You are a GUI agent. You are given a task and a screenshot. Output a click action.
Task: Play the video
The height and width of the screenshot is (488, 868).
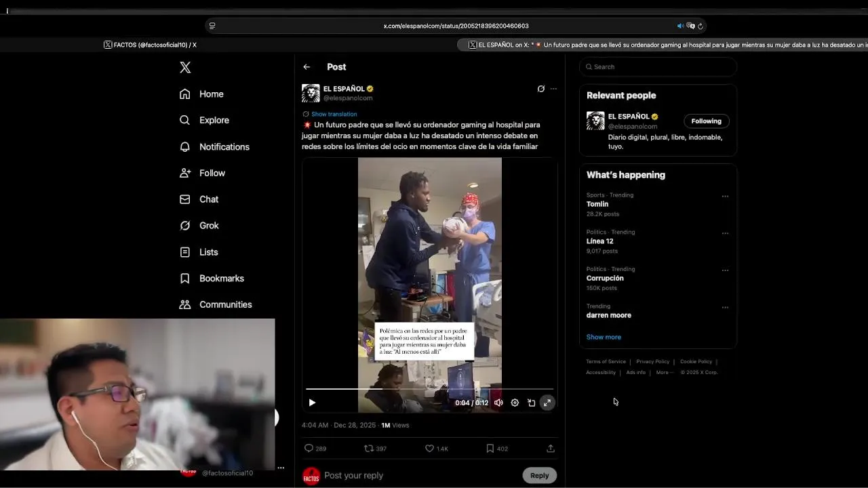(x=312, y=403)
